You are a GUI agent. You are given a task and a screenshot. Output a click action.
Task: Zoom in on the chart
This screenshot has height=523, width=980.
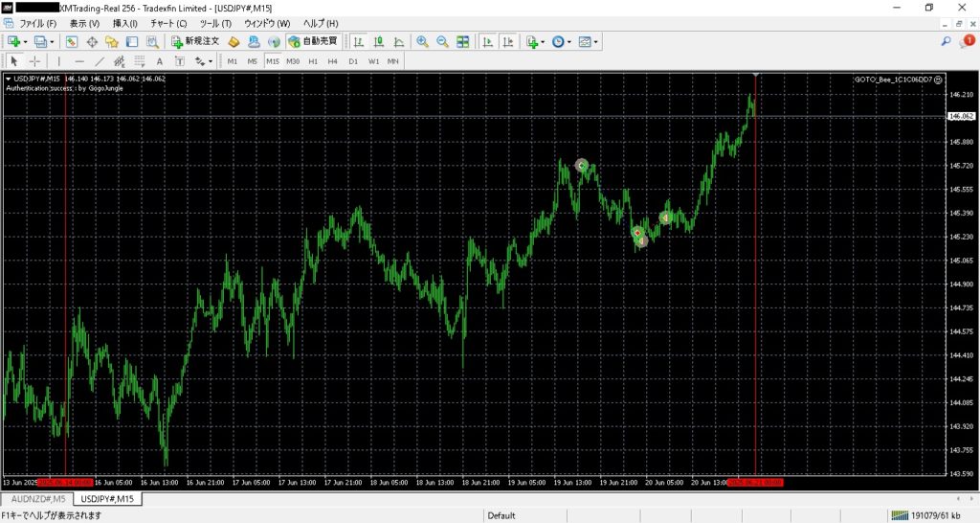(422, 41)
